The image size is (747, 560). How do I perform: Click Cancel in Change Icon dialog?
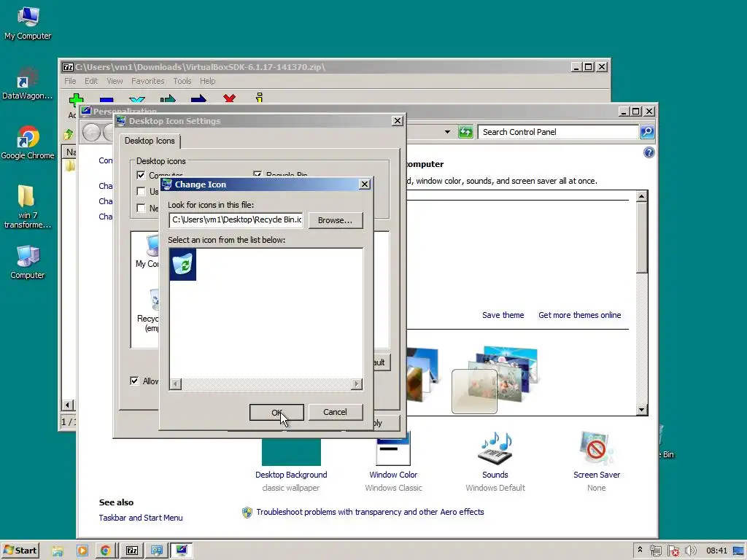pyautogui.click(x=335, y=413)
